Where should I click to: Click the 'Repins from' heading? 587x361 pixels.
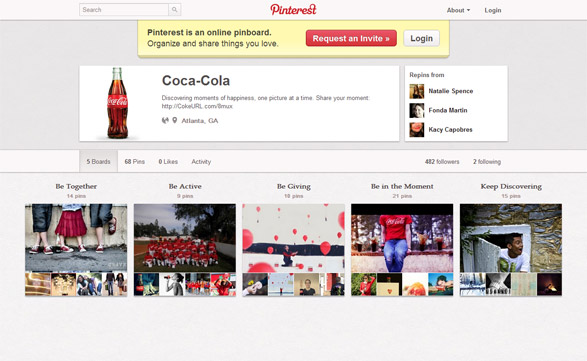coord(427,75)
